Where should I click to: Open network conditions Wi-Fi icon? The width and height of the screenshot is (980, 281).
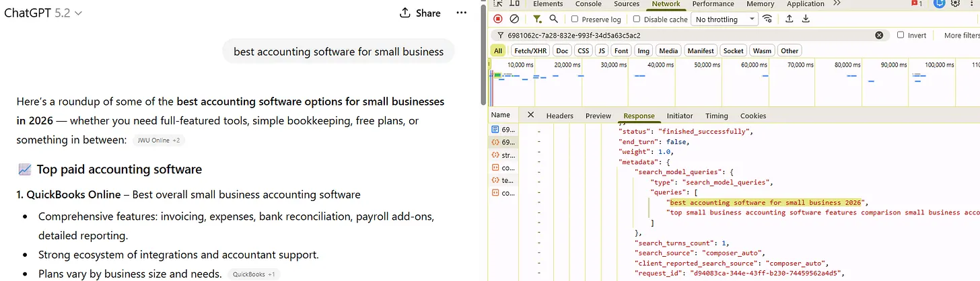pyautogui.click(x=768, y=19)
